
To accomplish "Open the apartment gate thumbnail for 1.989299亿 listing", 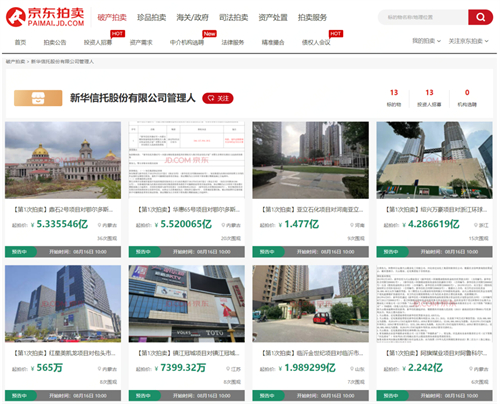I will click(311, 304).
